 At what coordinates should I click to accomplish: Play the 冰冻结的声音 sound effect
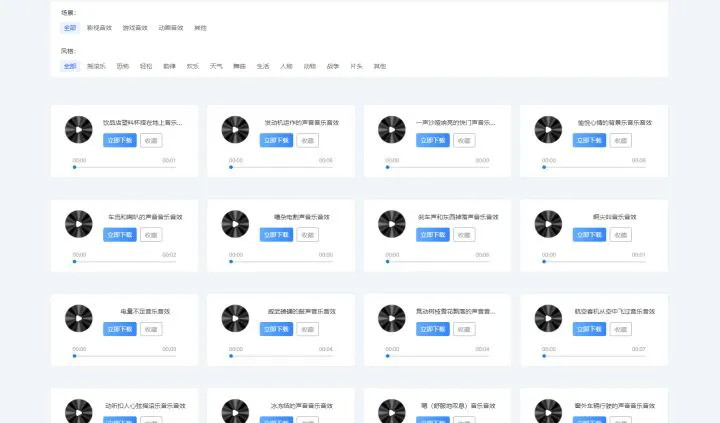coord(235,412)
